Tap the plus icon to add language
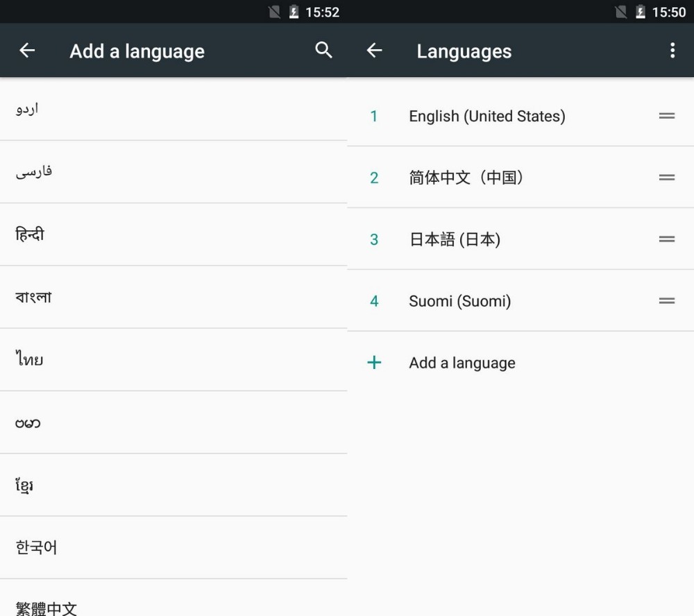The width and height of the screenshot is (694, 616). tap(374, 363)
